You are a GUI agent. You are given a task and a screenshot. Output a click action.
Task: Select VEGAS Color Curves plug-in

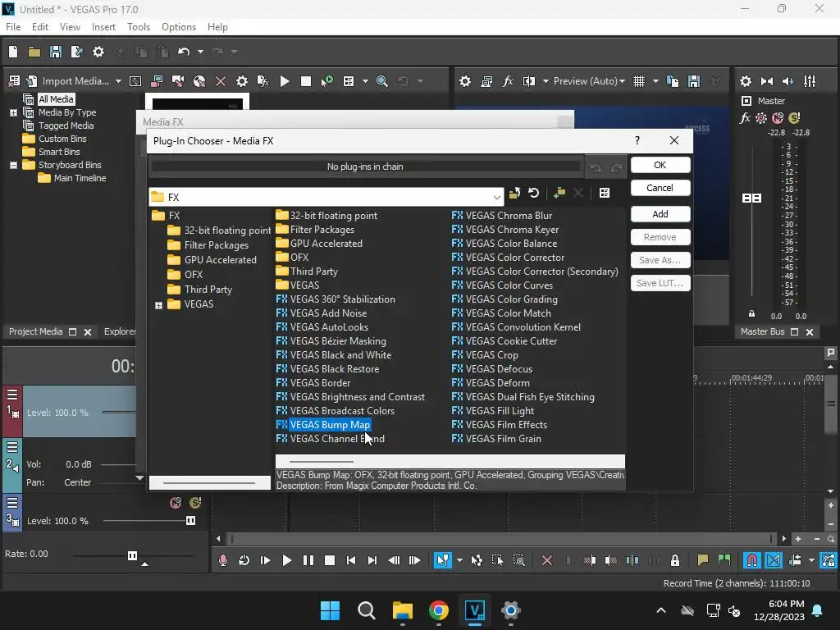(509, 285)
